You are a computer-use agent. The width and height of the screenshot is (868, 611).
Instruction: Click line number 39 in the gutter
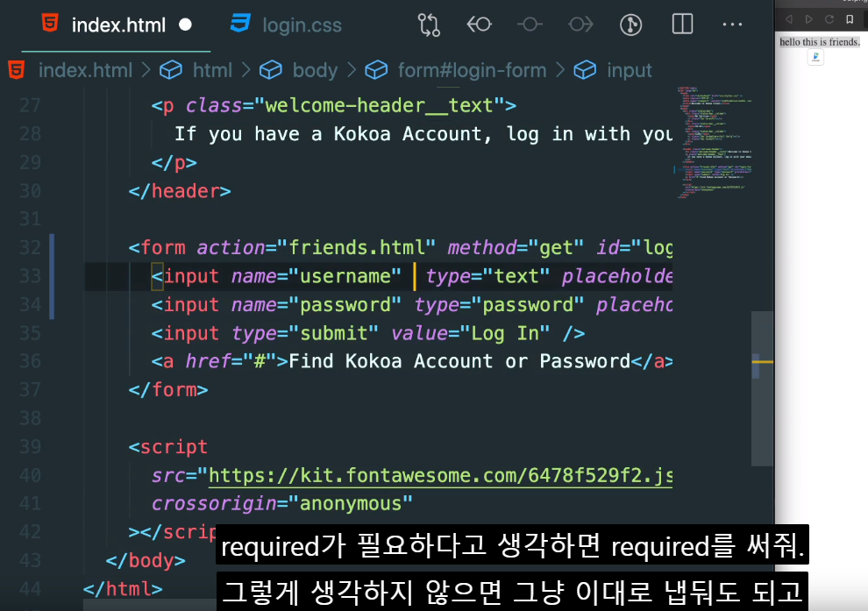(x=30, y=446)
